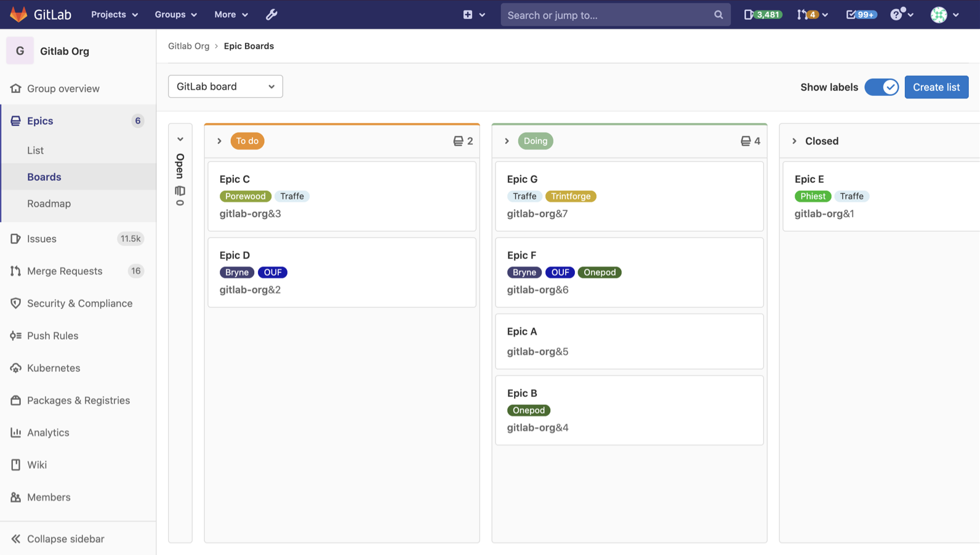The image size is (980, 555).
Task: Click the Merge Requests sidebar icon
Action: pos(16,271)
